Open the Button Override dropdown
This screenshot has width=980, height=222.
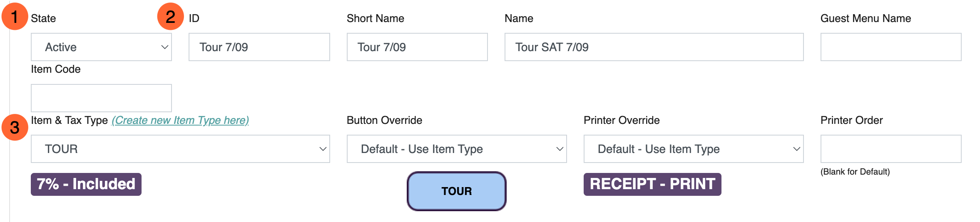coord(457,149)
